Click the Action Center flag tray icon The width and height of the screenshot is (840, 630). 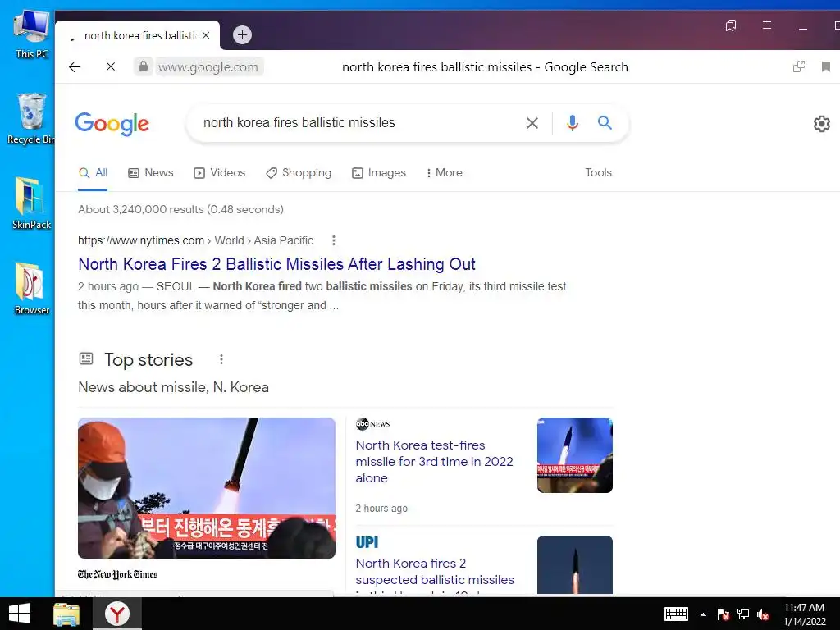724,614
